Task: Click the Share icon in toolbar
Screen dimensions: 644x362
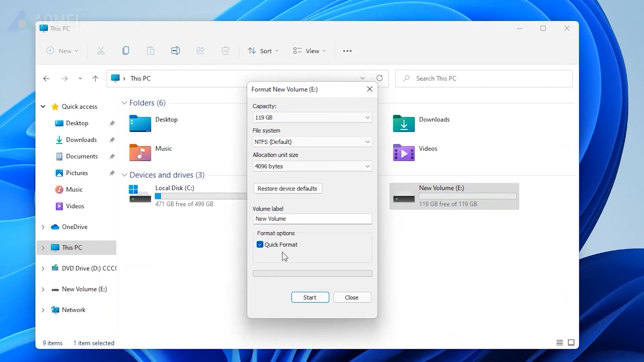Action: [x=201, y=51]
